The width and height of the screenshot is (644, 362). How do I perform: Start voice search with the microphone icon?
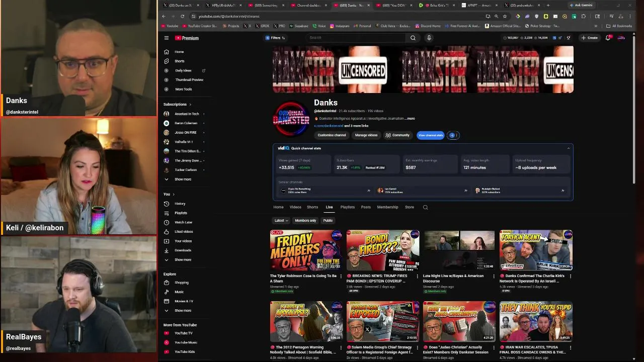pyautogui.click(x=429, y=38)
